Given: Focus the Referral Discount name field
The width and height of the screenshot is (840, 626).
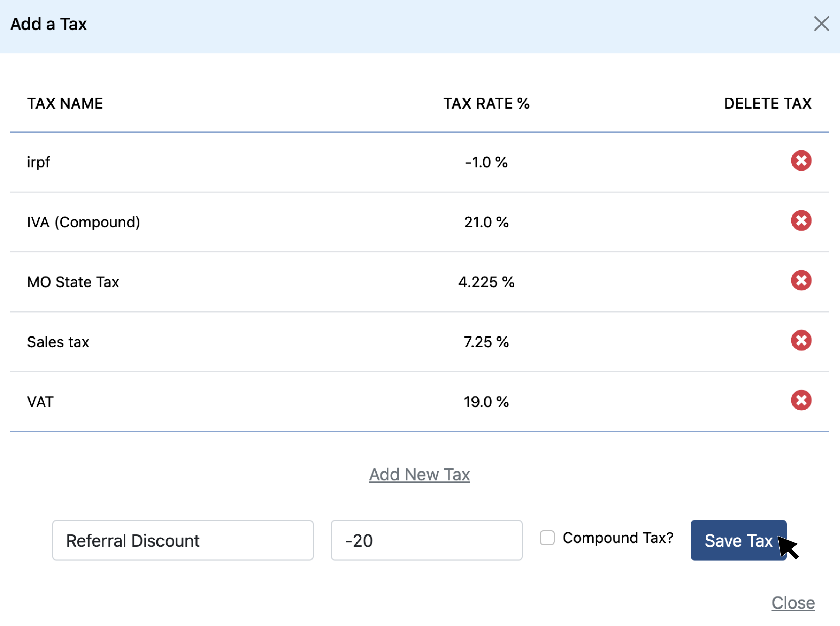Looking at the screenshot, I should [x=183, y=540].
